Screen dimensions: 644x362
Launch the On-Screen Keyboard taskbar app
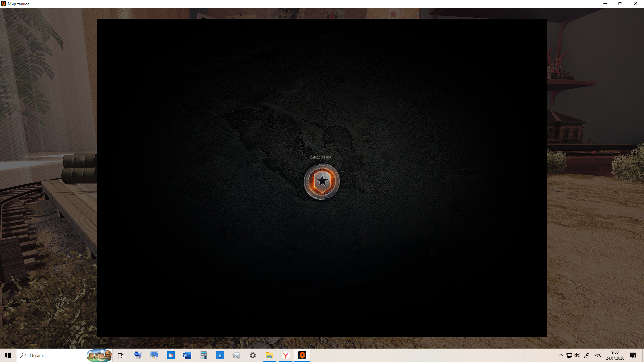[x=138, y=355]
